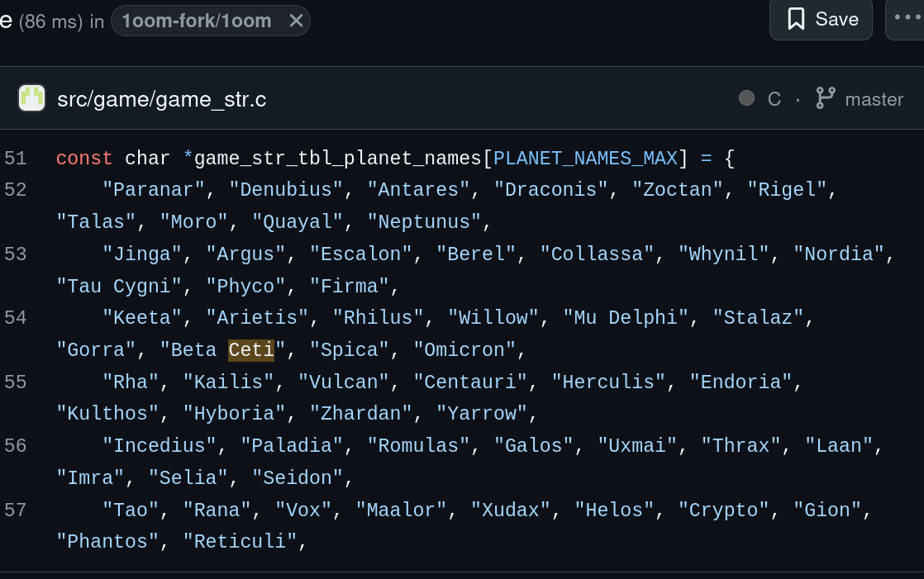Select the master branch label
The height and width of the screenshot is (579, 924).
tap(874, 99)
